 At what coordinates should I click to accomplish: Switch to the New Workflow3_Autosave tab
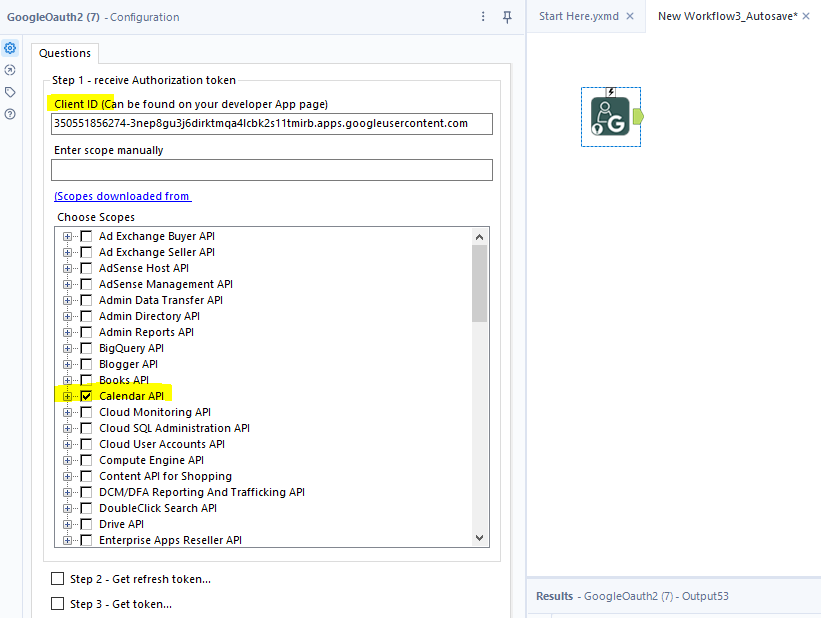[727, 16]
